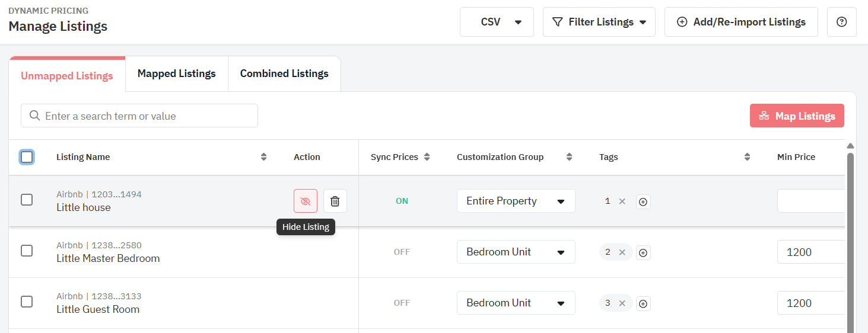This screenshot has height=333, width=868.
Task: Check the select-all listings checkbox
Action: (x=27, y=157)
